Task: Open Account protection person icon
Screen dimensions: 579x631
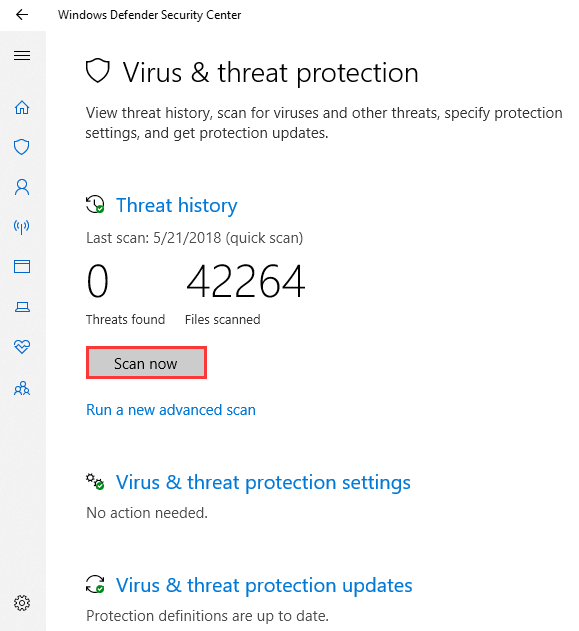Action: coord(22,187)
